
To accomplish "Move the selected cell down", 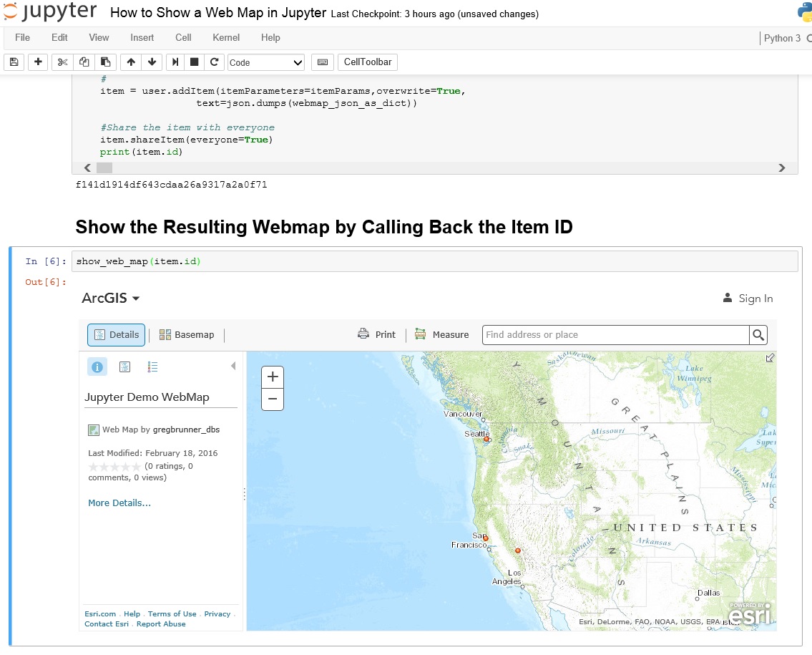I will [152, 62].
